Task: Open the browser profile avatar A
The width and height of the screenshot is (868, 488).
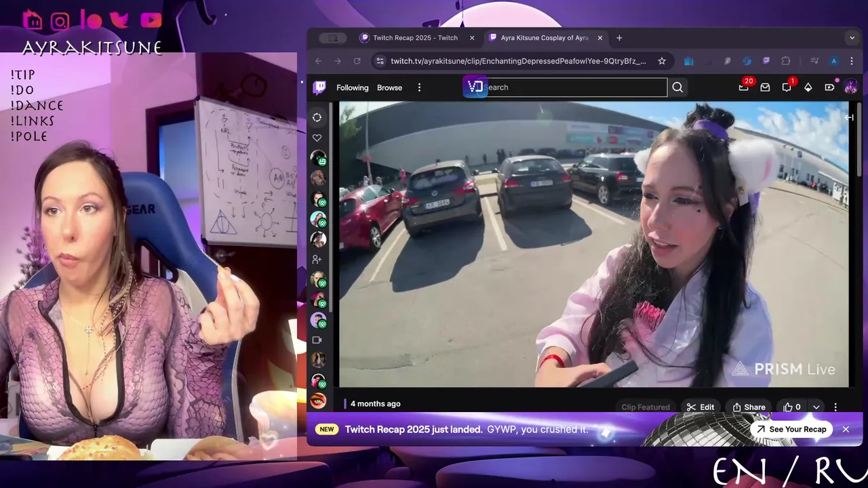Action: pyautogui.click(x=834, y=61)
